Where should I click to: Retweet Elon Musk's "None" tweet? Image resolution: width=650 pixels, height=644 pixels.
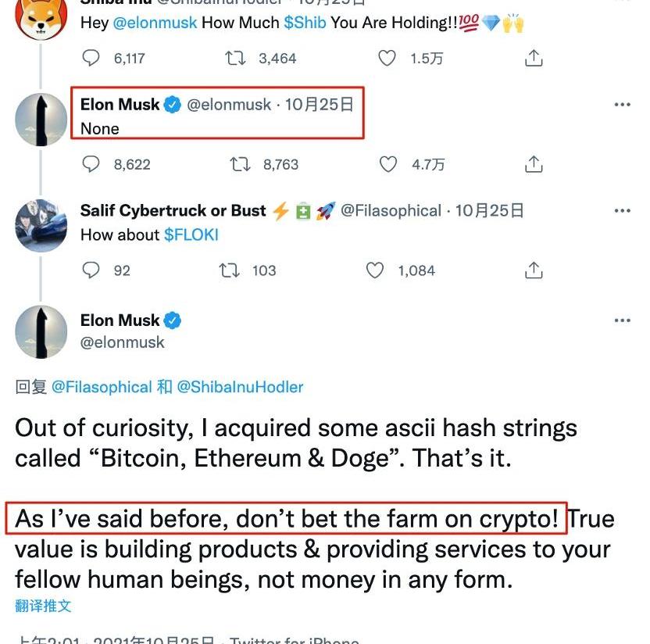click(x=239, y=164)
